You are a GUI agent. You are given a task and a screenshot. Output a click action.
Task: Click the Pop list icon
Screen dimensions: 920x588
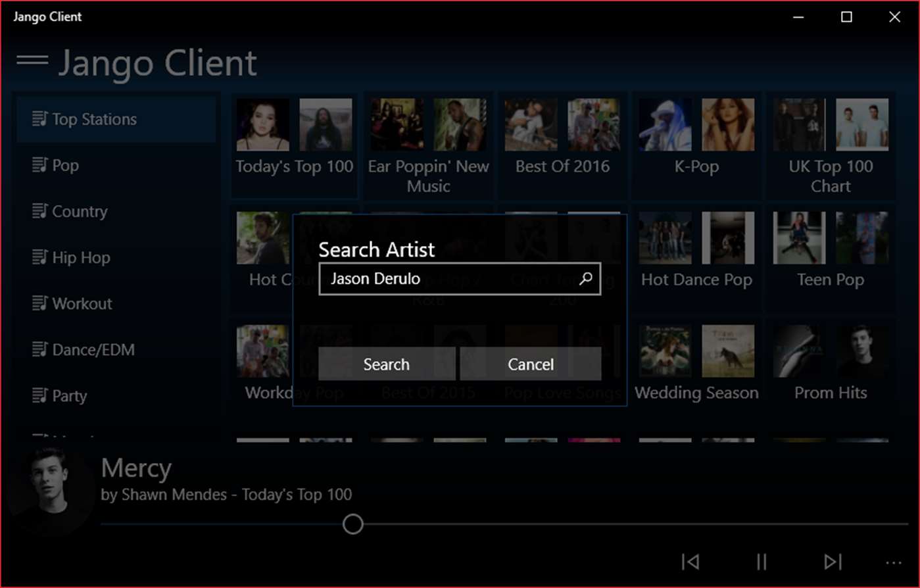point(40,164)
